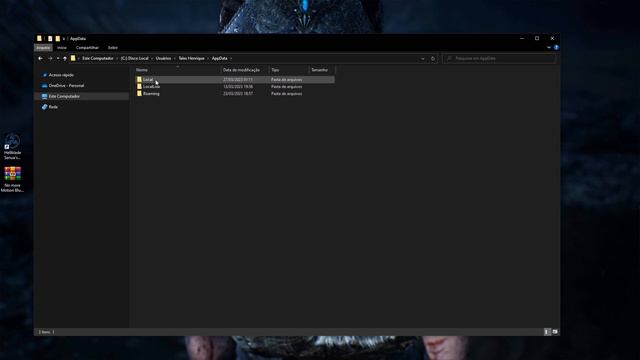Sort by Data de modificação column
Screen dimensions: 640x360
pyautogui.click(x=241, y=70)
